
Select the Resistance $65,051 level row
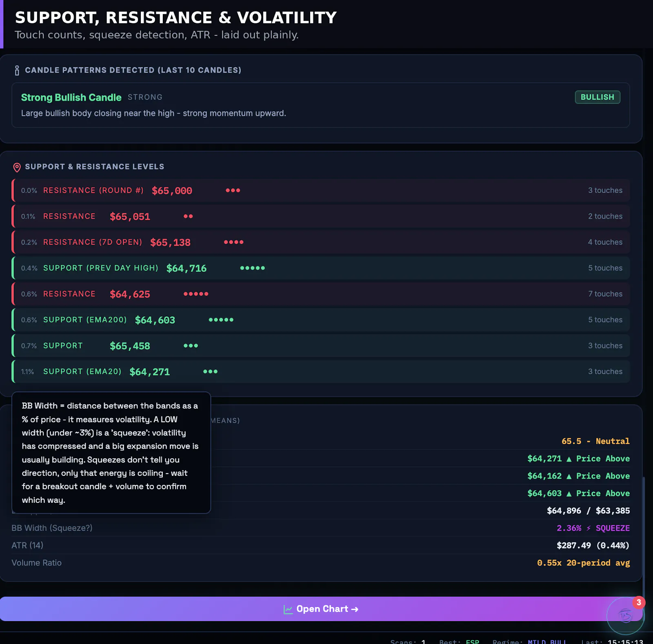(321, 216)
